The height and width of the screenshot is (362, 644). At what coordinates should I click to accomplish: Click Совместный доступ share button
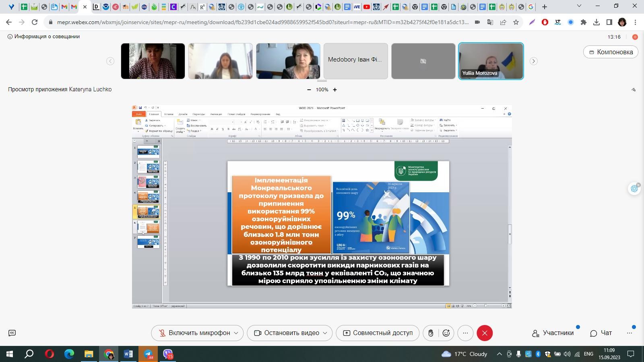tap(378, 333)
